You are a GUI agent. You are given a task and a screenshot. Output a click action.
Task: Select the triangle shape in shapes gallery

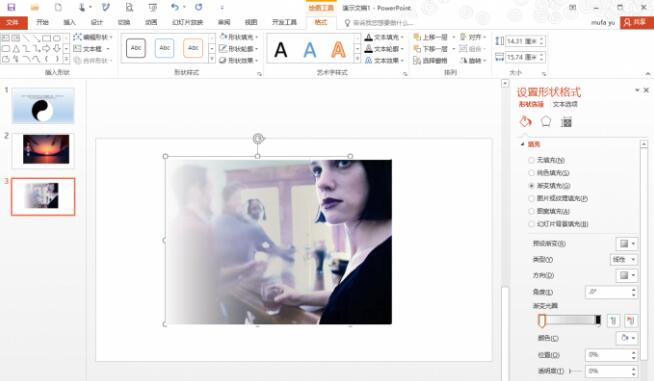(16, 49)
